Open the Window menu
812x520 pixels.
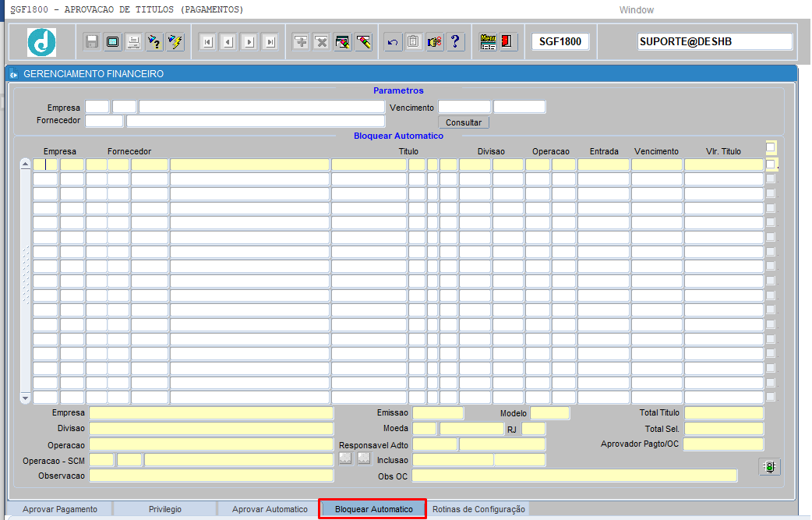point(636,10)
